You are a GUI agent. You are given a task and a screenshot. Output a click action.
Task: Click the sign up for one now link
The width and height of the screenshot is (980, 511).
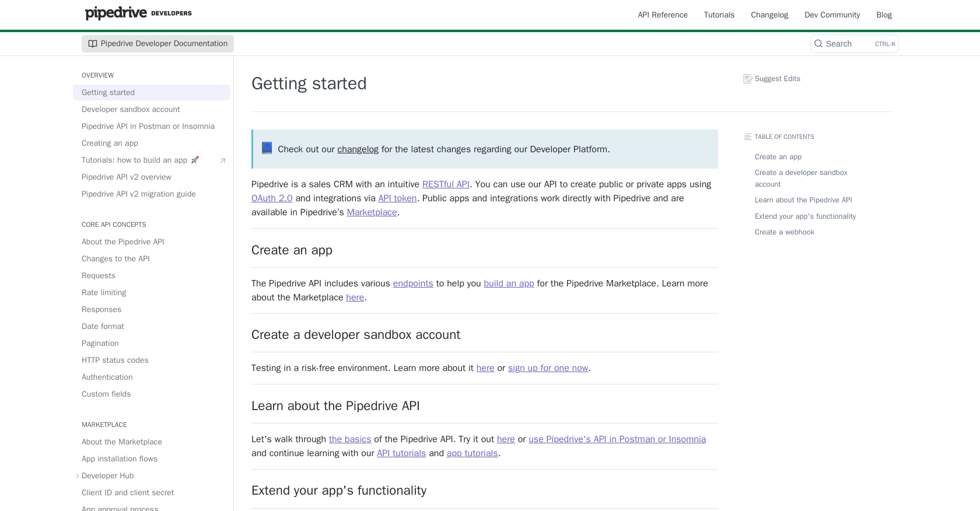548,368
